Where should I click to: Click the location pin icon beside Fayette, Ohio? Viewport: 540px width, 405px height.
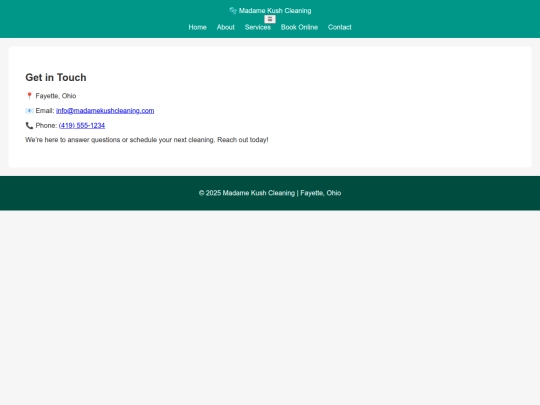click(x=29, y=96)
